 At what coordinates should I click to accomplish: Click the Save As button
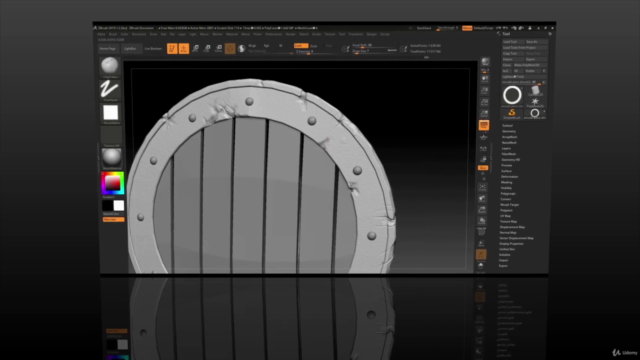tap(536, 42)
